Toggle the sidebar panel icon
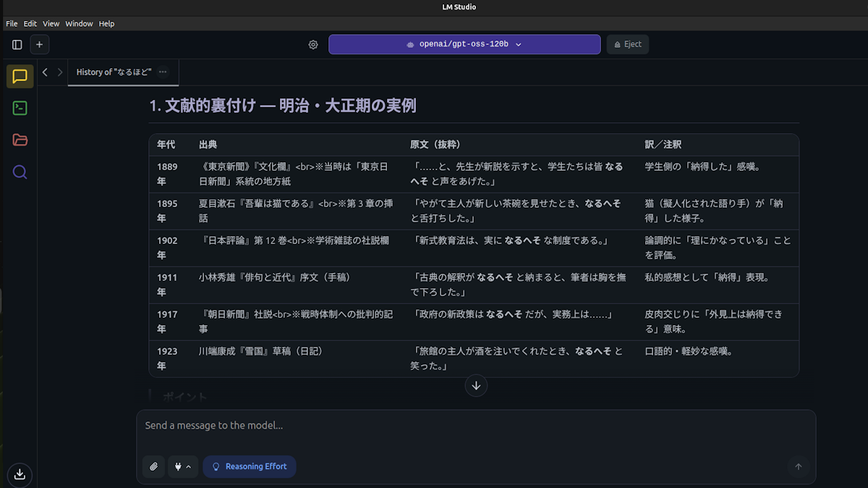Image resolution: width=868 pixels, height=488 pixels. tap(17, 44)
